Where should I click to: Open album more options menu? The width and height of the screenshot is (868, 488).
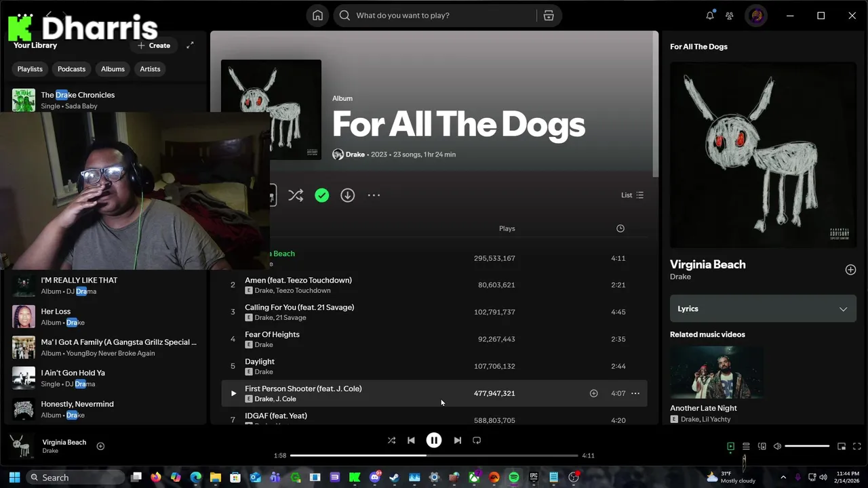tap(374, 195)
